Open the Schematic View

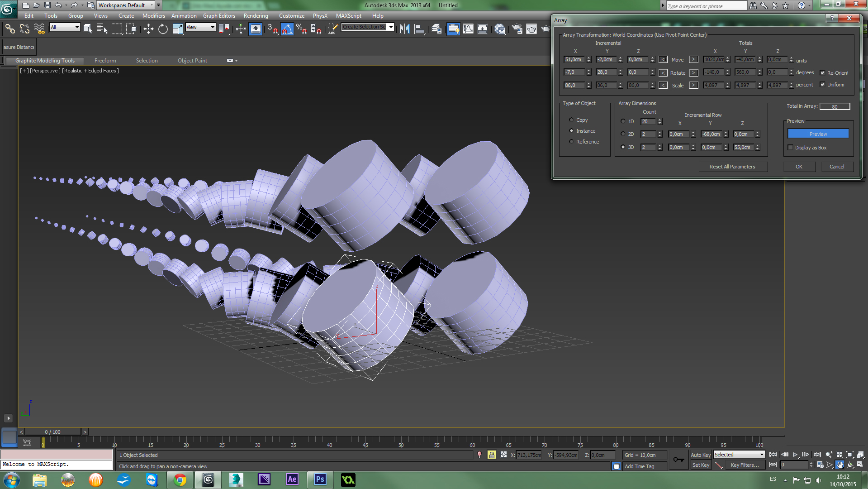(x=483, y=29)
